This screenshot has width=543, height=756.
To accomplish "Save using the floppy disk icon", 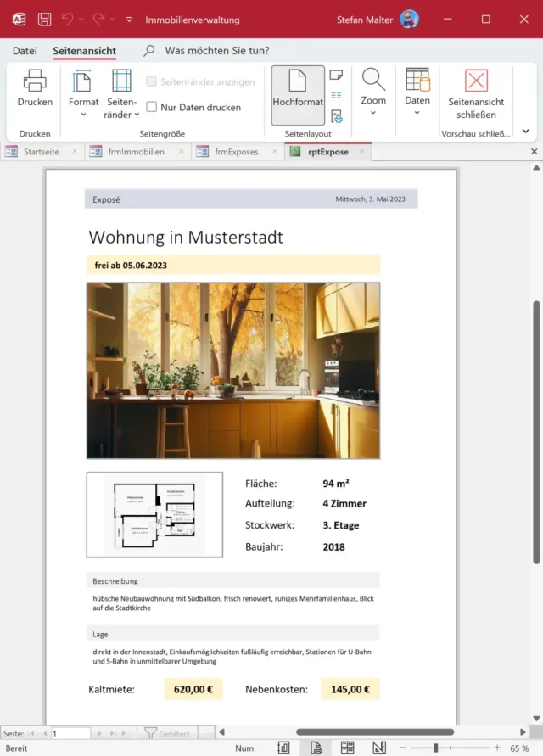I will (44, 19).
